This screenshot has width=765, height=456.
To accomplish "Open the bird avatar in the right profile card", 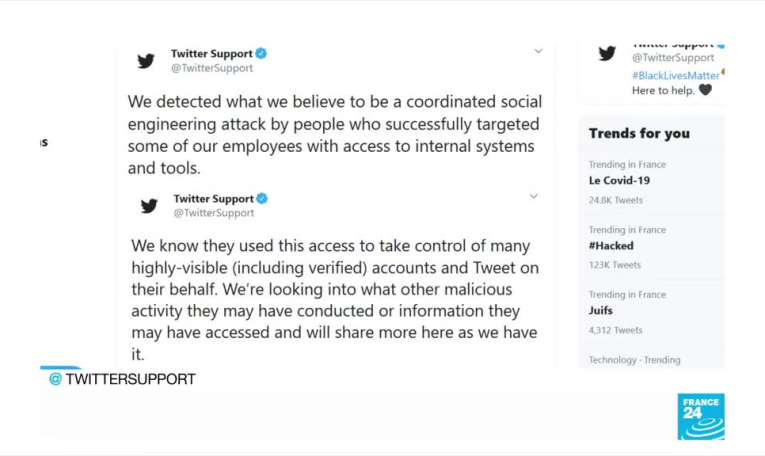I will coord(607,54).
